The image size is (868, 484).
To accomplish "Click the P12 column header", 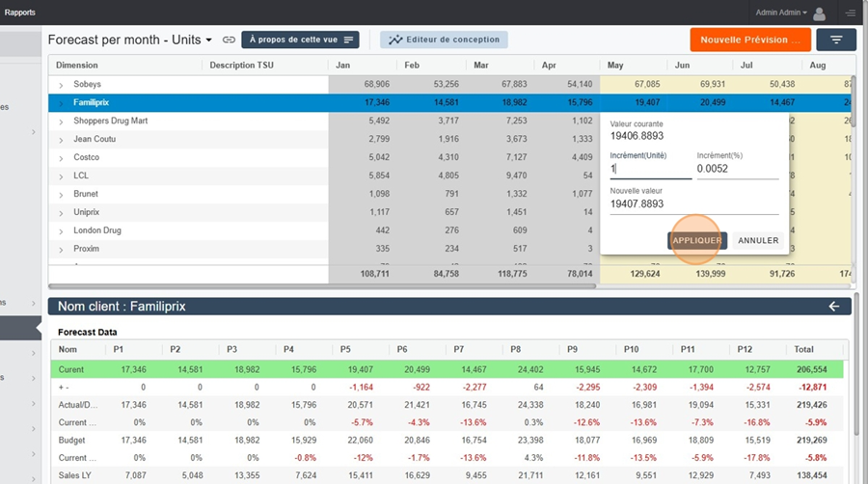I will pyautogui.click(x=745, y=350).
